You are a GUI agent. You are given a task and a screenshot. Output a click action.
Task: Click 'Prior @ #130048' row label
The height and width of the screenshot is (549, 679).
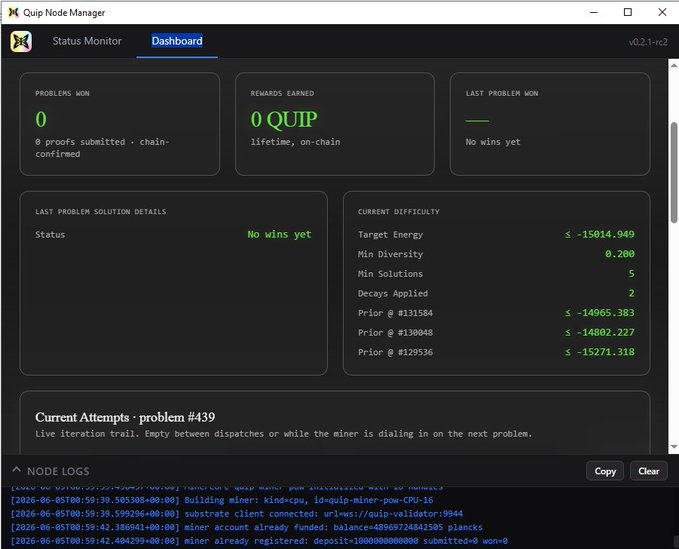tap(395, 333)
